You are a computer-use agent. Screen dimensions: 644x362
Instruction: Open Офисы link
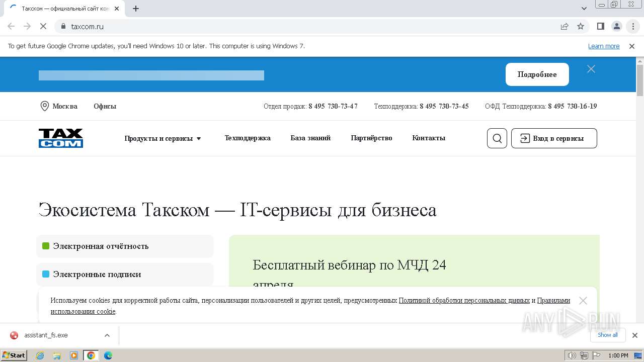(x=105, y=106)
